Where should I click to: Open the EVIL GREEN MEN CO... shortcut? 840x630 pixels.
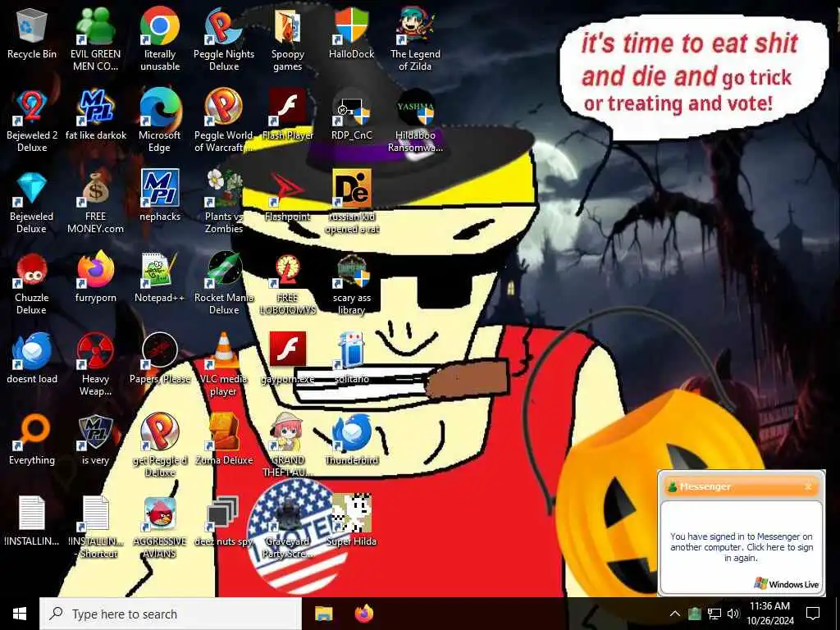[x=96, y=25]
